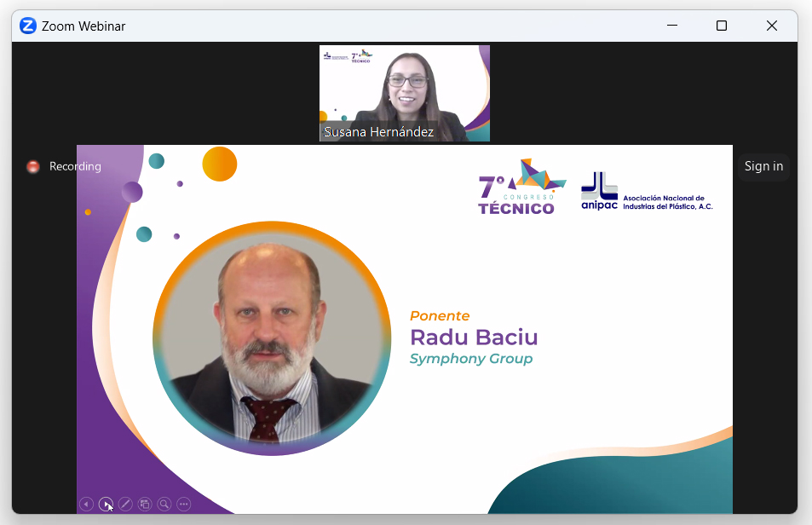Select the pen annotation tool icon
812x525 pixels.
(x=125, y=504)
